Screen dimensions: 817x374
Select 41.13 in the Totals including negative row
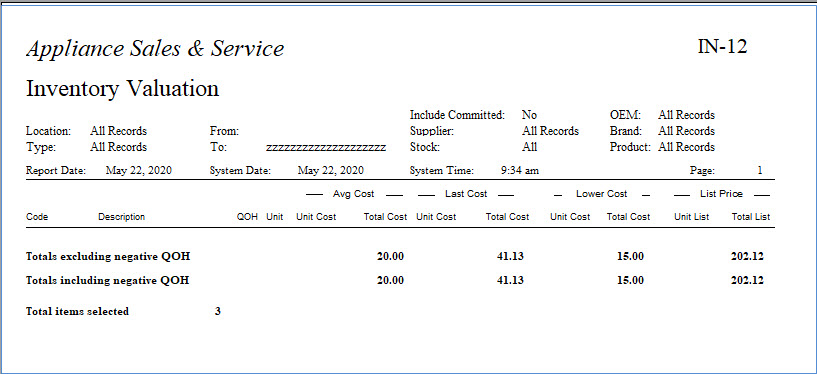point(510,280)
